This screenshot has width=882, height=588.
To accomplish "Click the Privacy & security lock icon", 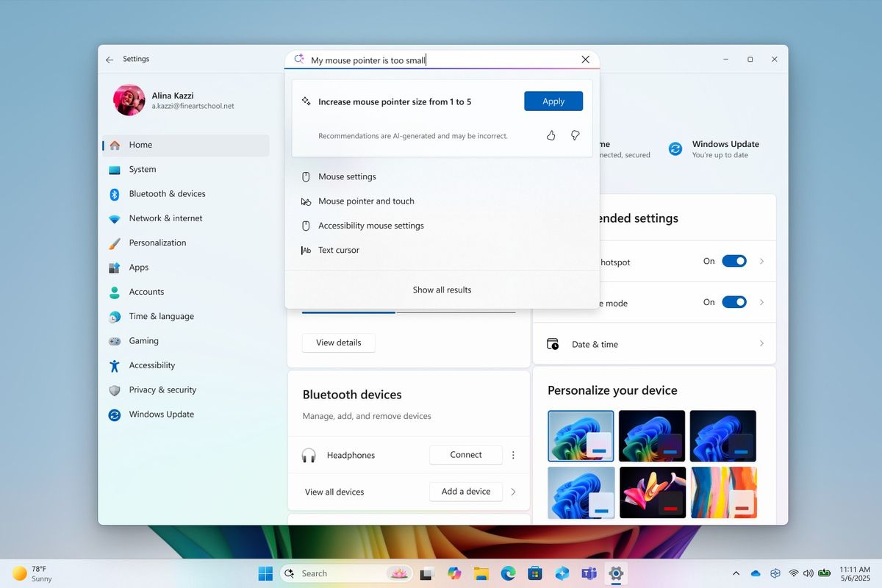I will 115,390.
